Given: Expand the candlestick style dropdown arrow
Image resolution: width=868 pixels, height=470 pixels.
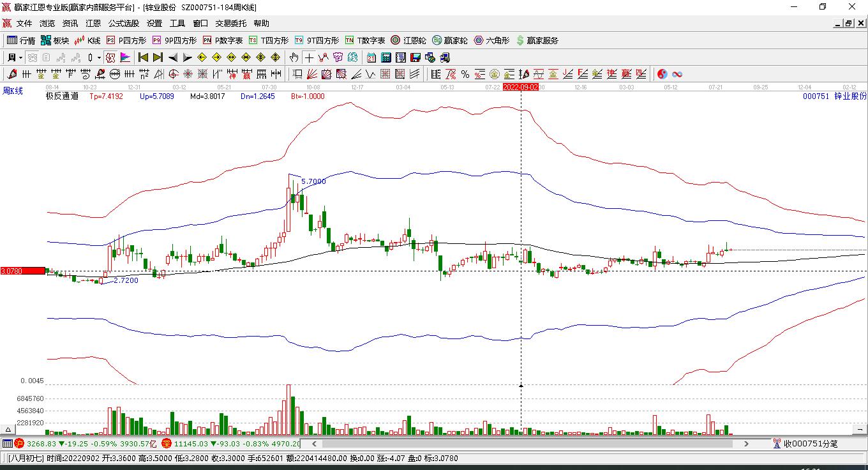Looking at the screenshot, I should click(99, 57).
